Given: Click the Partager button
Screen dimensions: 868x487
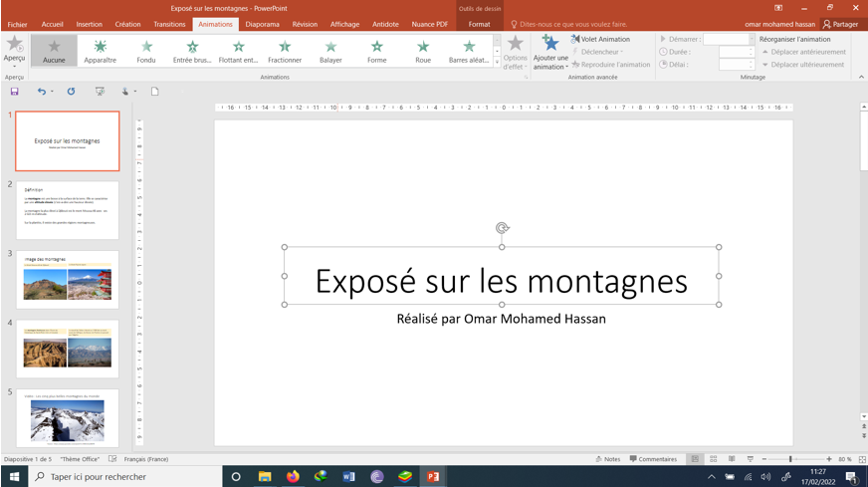Looking at the screenshot, I should coord(840,24).
